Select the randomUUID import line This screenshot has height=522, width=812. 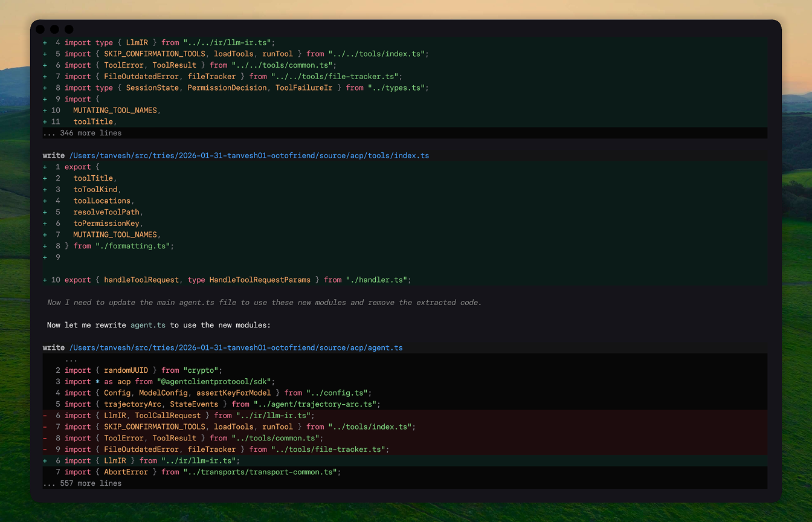405,370
